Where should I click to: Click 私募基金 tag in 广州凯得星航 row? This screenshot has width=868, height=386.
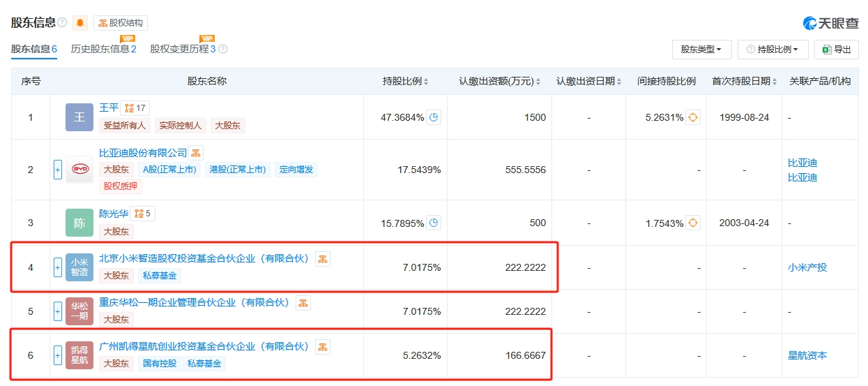tap(204, 364)
